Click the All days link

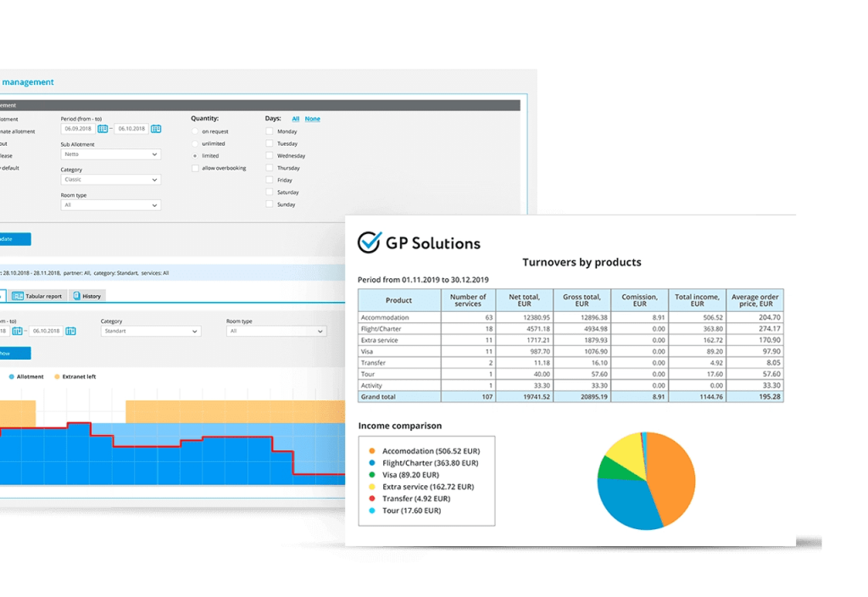(296, 119)
